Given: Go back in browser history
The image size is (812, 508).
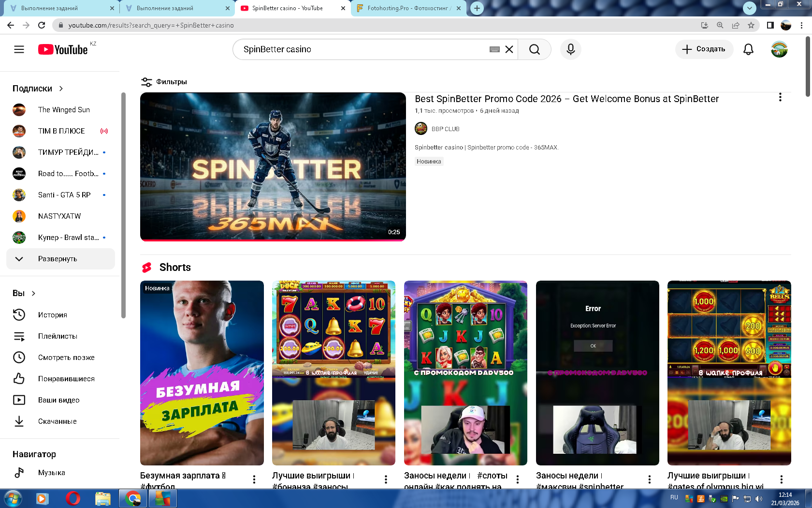Looking at the screenshot, I should coord(11,25).
